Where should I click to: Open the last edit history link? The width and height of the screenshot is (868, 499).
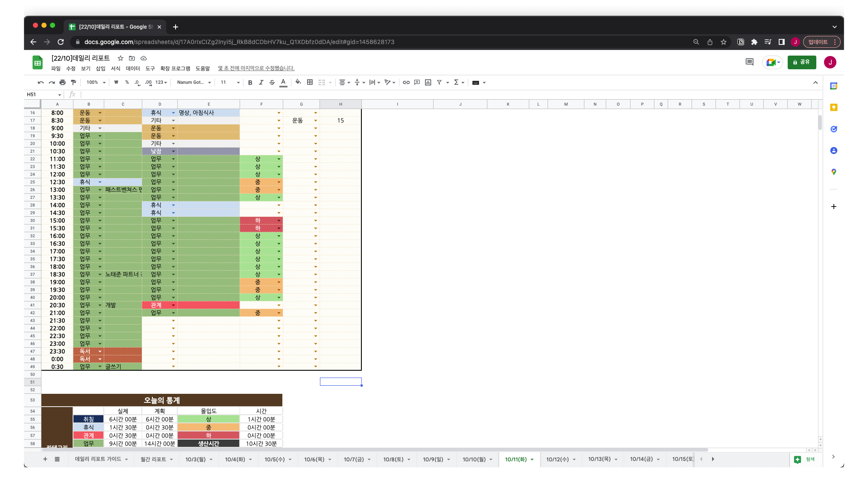coord(256,68)
